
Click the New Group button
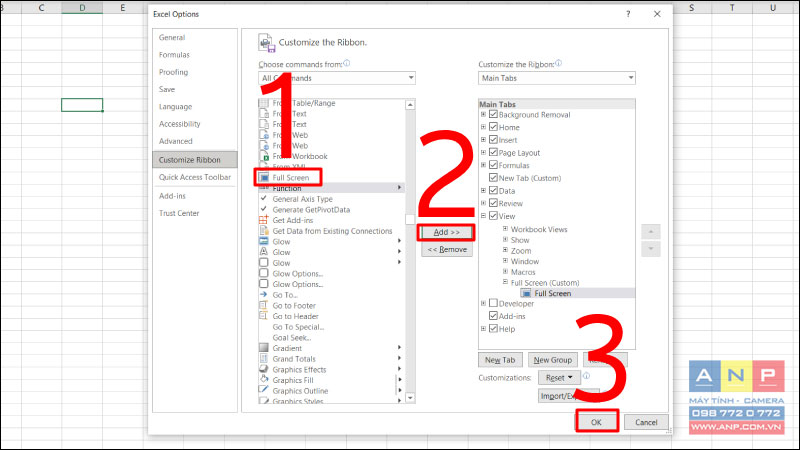[x=553, y=360]
